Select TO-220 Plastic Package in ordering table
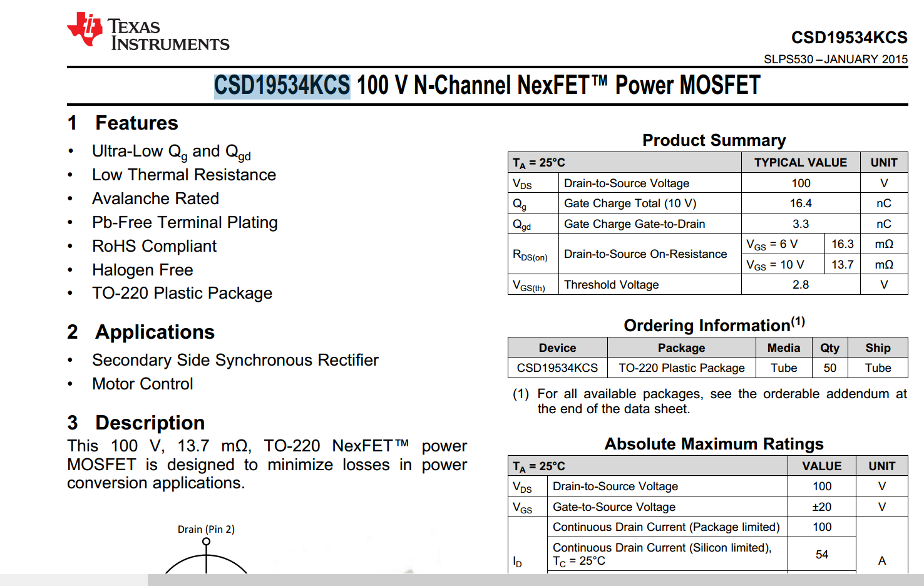The height and width of the screenshot is (586, 924). pos(681,368)
